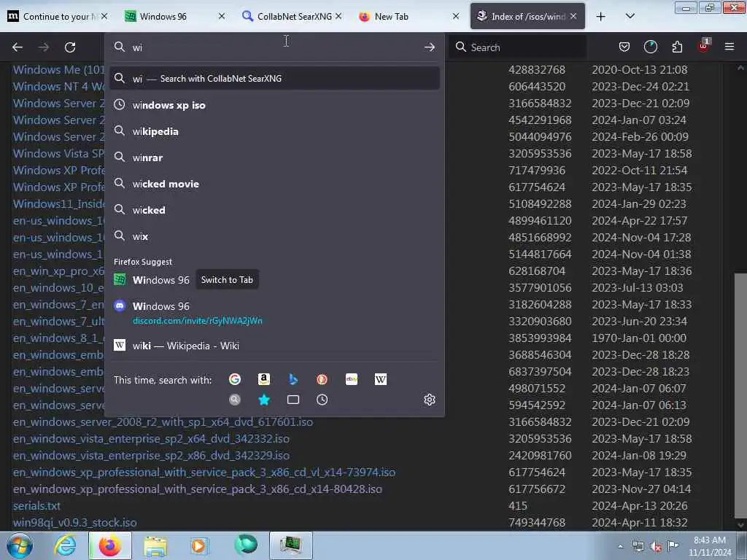Image resolution: width=747 pixels, height=560 pixels.
Task: Click file size 749344768
Action: pos(537,522)
